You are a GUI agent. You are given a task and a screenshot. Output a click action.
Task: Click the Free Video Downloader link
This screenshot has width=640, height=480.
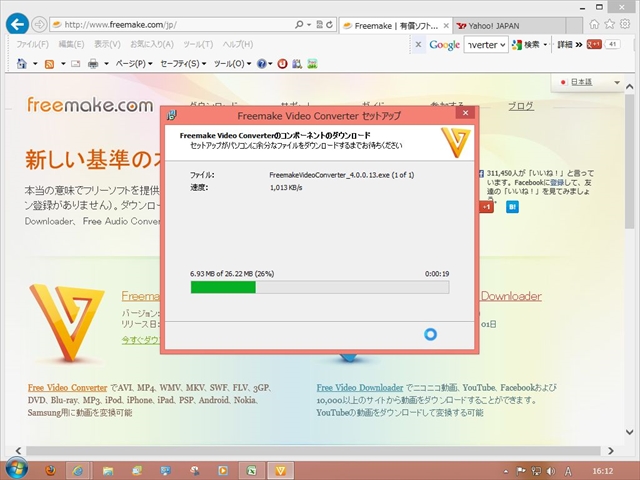[x=359, y=387]
